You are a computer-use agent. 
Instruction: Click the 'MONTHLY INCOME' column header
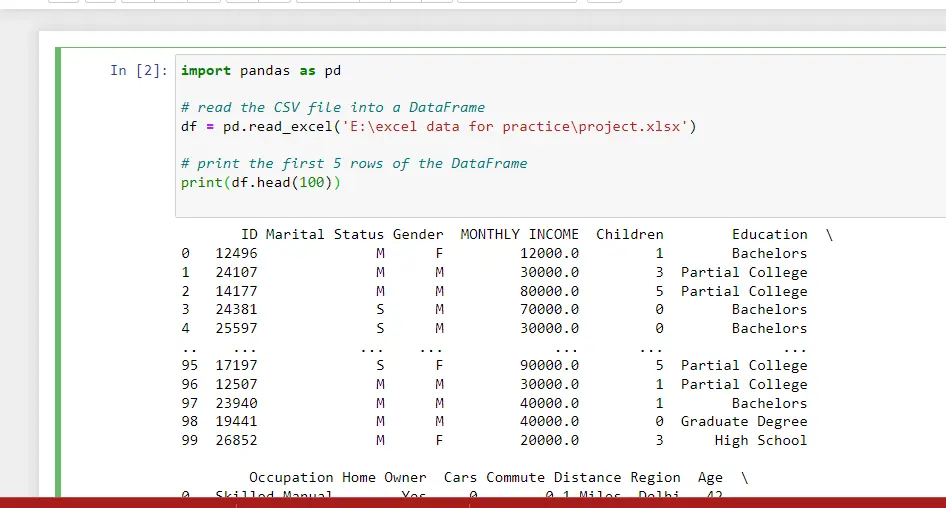pyautogui.click(x=519, y=235)
